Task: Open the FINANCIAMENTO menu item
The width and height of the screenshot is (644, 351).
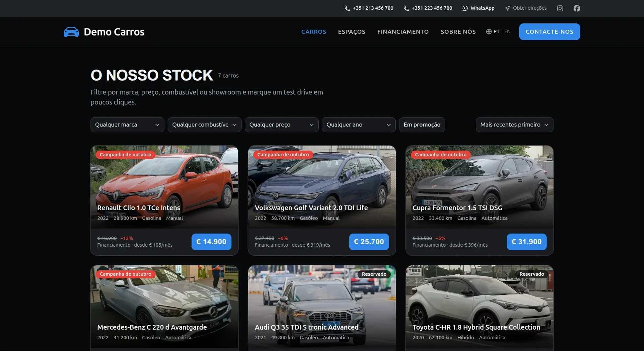Action: [x=403, y=32]
